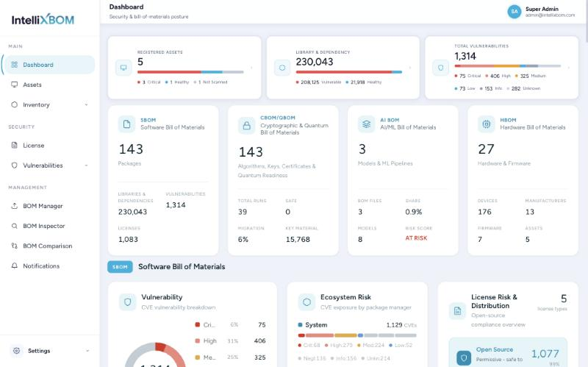Click the BOM Manager upload icon
The height and width of the screenshot is (367, 588).
coord(14,206)
